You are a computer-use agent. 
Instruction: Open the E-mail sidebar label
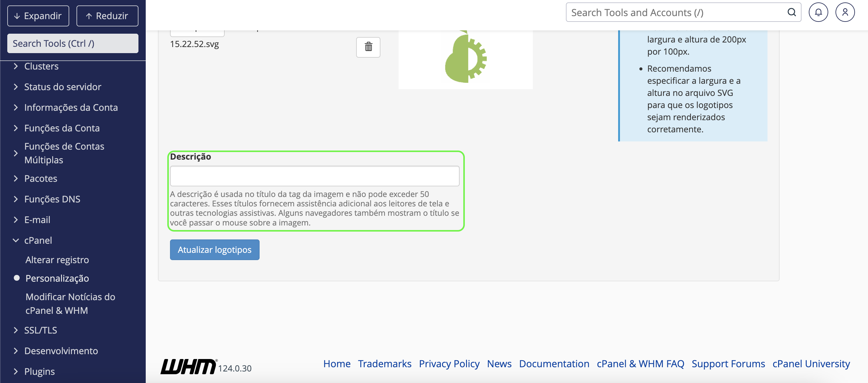[37, 220]
